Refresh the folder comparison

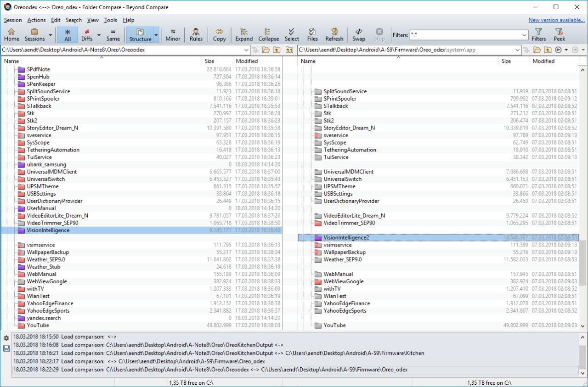(x=334, y=35)
